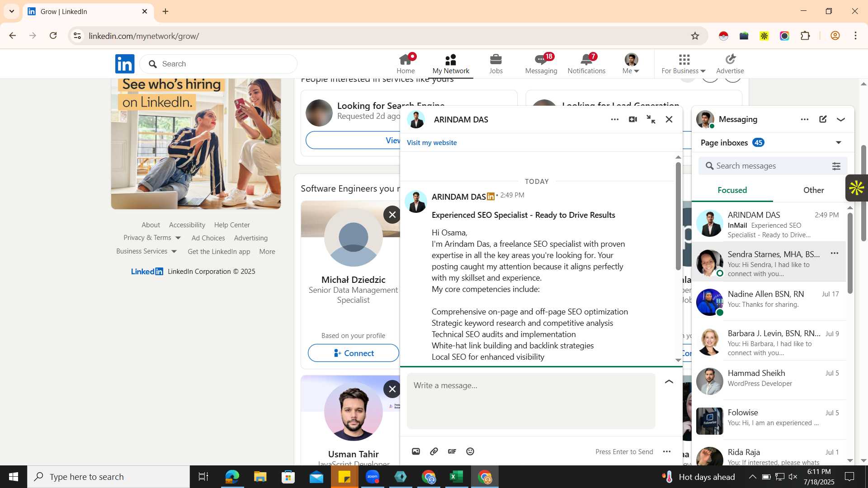The width and height of the screenshot is (868, 488).
Task: Open Notifications bell with 7 alerts
Action: pos(586,64)
